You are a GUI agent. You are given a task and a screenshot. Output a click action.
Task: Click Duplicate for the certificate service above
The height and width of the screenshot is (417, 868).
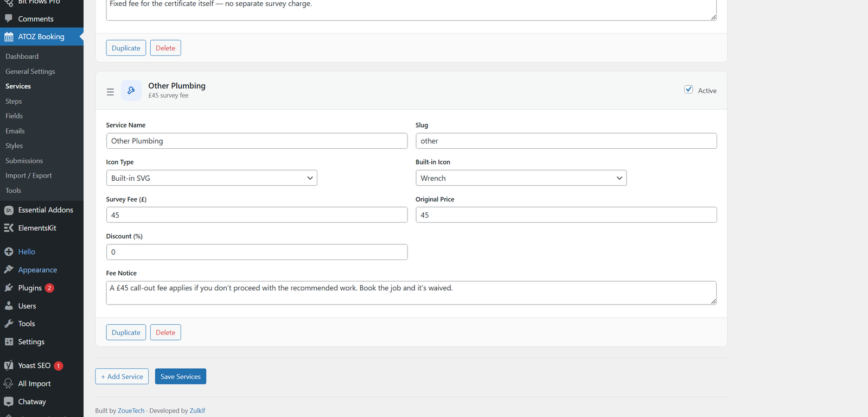(x=126, y=48)
